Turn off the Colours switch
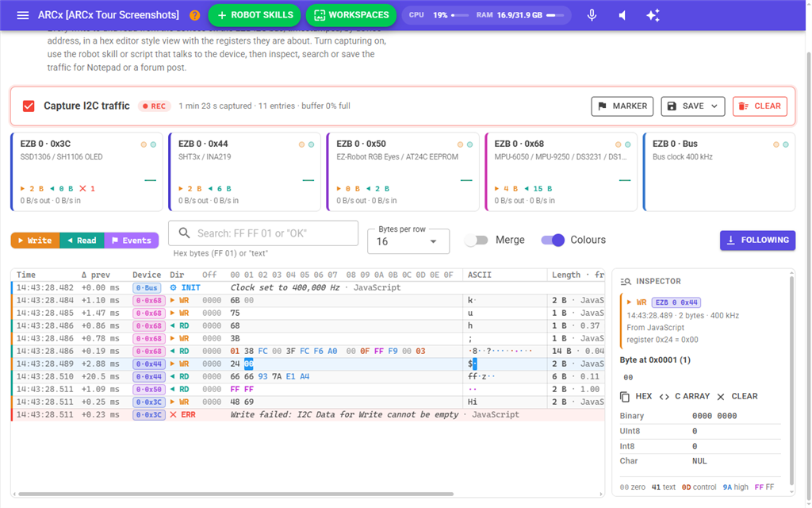This screenshot has height=508, width=812. pos(553,240)
